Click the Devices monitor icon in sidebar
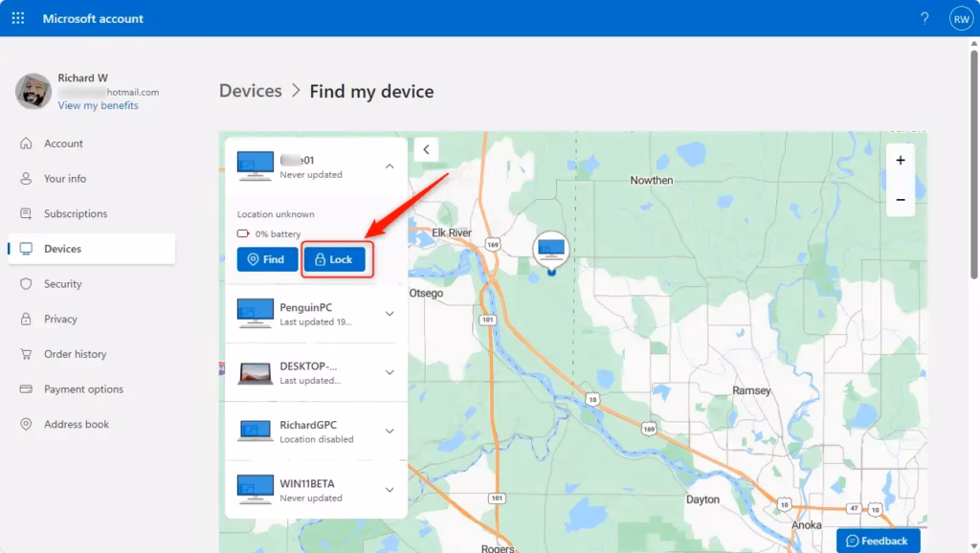Image resolution: width=980 pixels, height=553 pixels. pyautogui.click(x=26, y=249)
